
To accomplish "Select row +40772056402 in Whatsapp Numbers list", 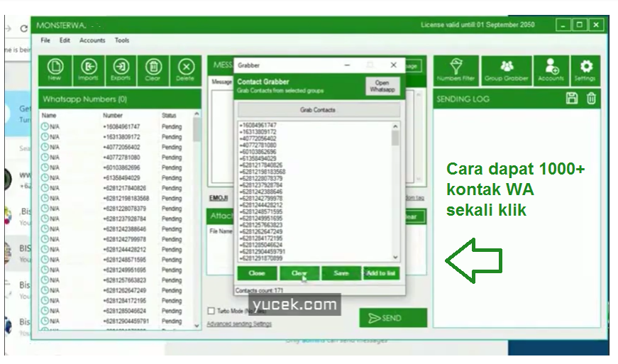I will (x=116, y=148).
